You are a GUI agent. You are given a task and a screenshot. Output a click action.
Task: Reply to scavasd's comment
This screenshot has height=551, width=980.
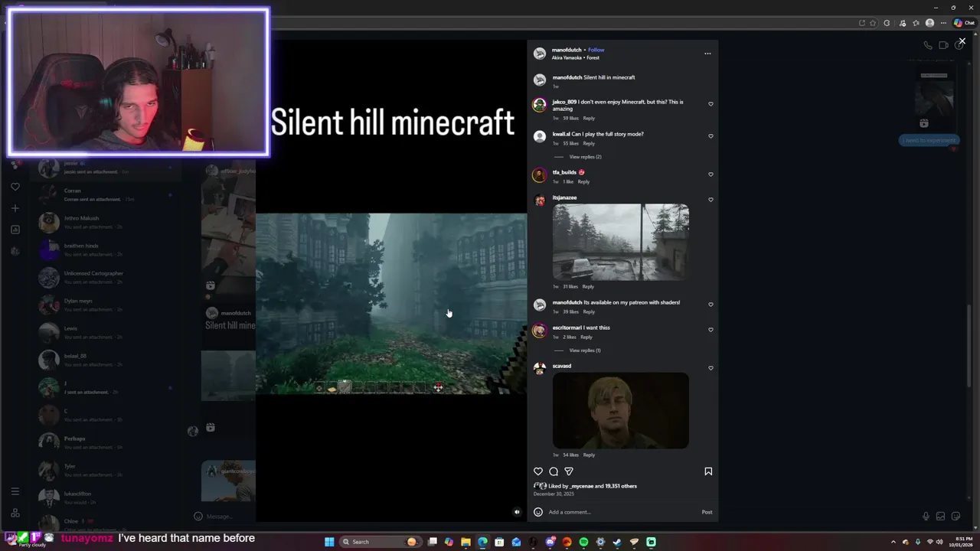(x=589, y=455)
